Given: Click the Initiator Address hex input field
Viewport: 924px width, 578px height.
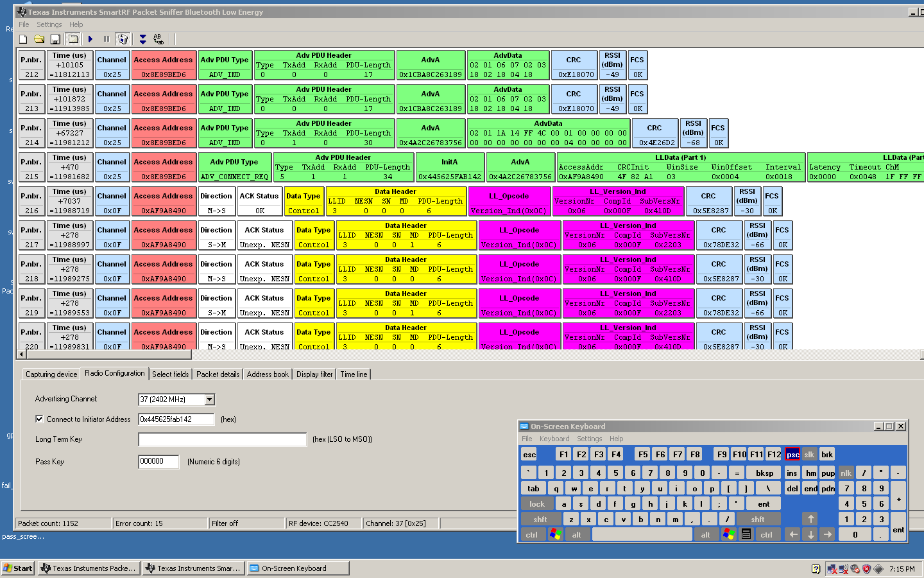Looking at the screenshot, I should 176,419.
